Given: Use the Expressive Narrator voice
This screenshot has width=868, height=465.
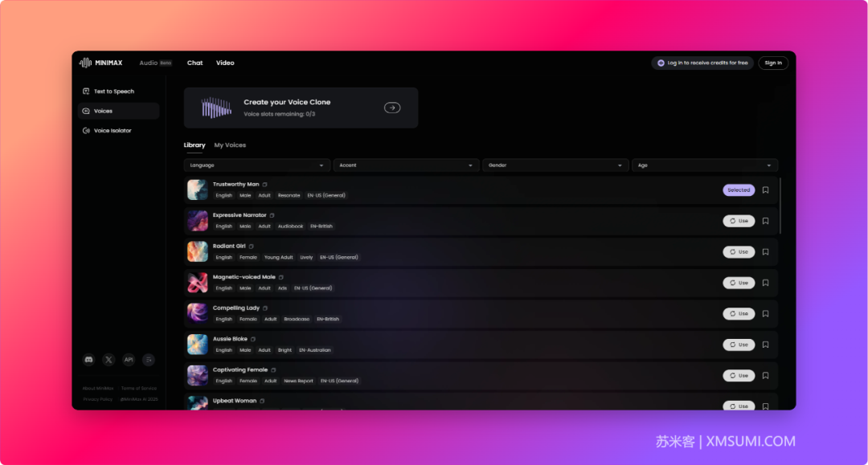Looking at the screenshot, I should point(739,221).
